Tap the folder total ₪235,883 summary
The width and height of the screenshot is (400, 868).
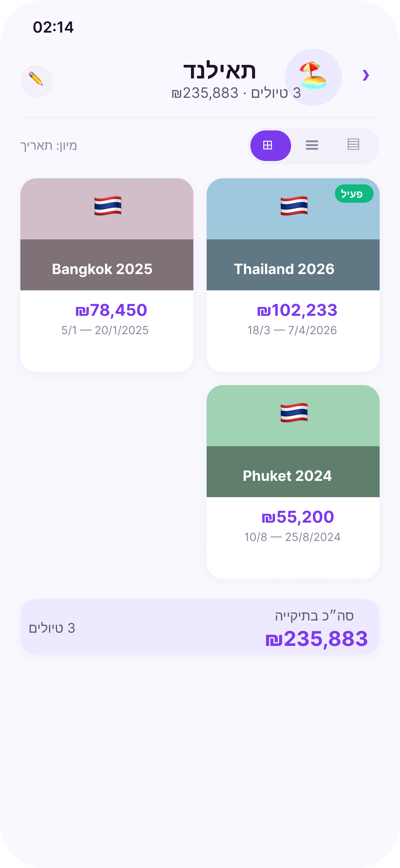point(316,638)
